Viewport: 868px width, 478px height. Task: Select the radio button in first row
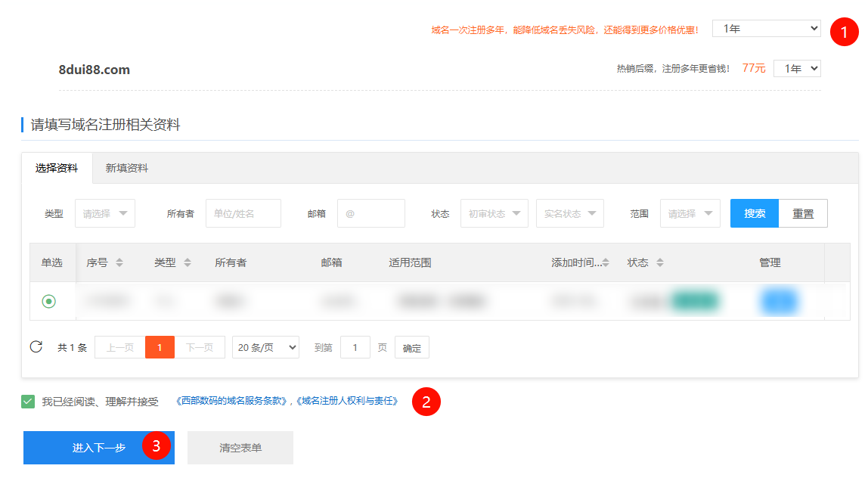(48, 301)
